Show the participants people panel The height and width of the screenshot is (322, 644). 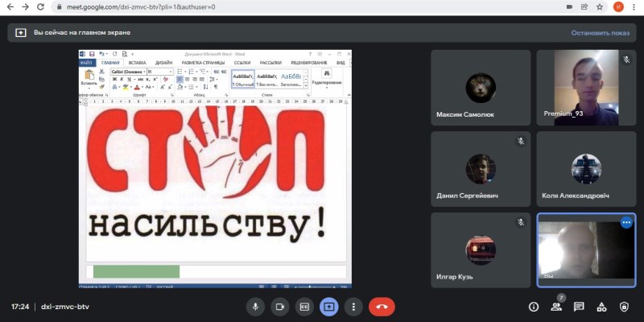(x=555, y=307)
